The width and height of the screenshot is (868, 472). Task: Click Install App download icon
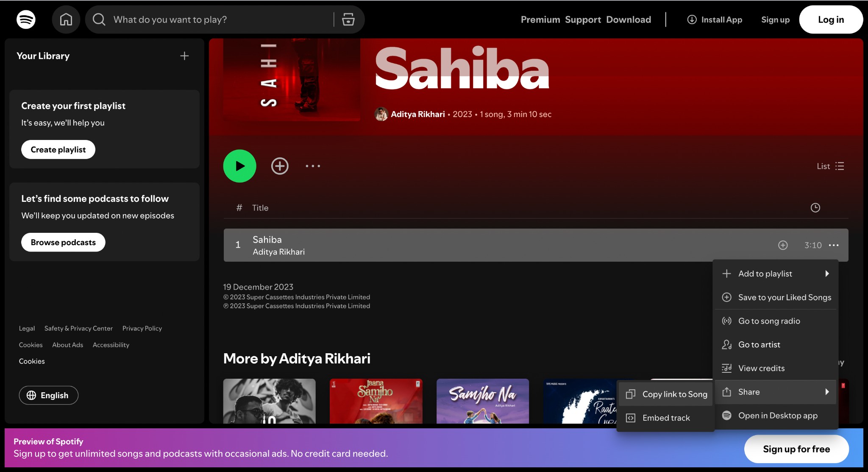692,20
